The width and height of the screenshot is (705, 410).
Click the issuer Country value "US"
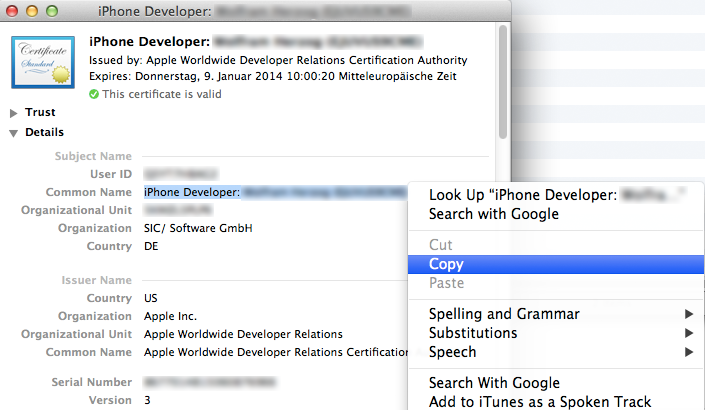[151, 298]
